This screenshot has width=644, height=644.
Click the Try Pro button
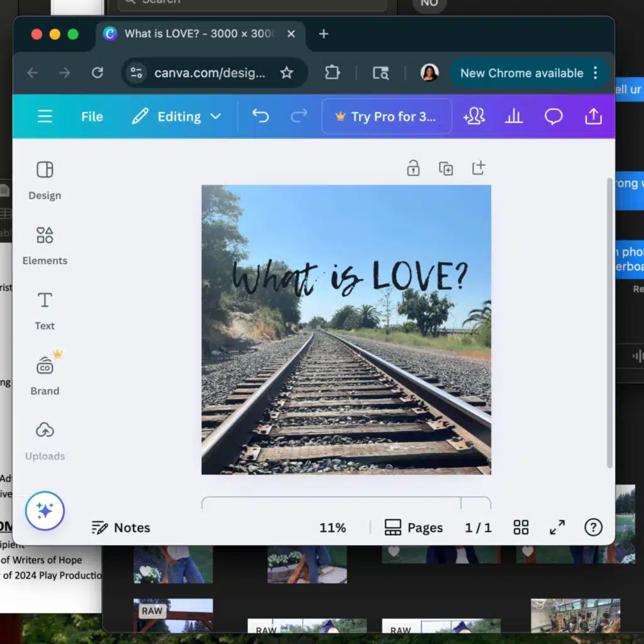coord(386,116)
